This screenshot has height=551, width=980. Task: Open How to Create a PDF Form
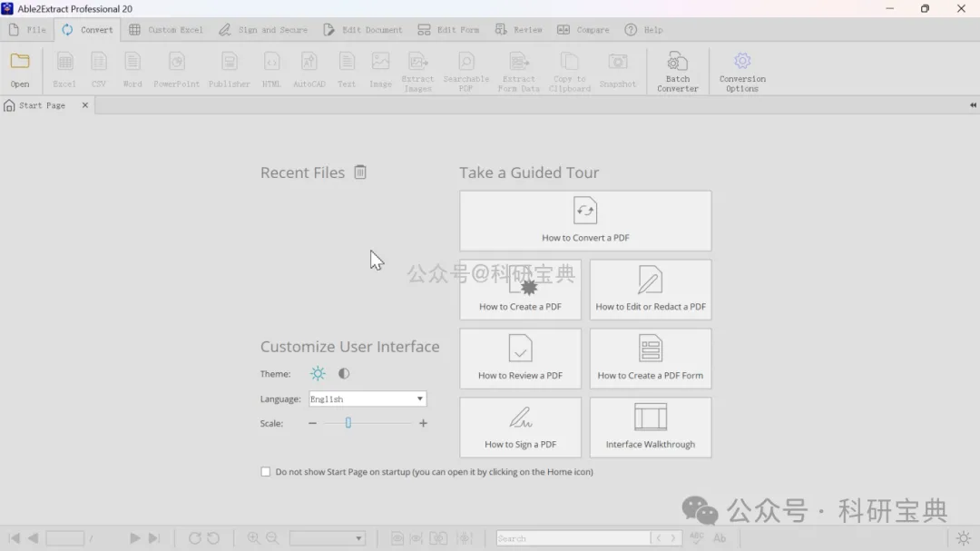click(x=650, y=359)
